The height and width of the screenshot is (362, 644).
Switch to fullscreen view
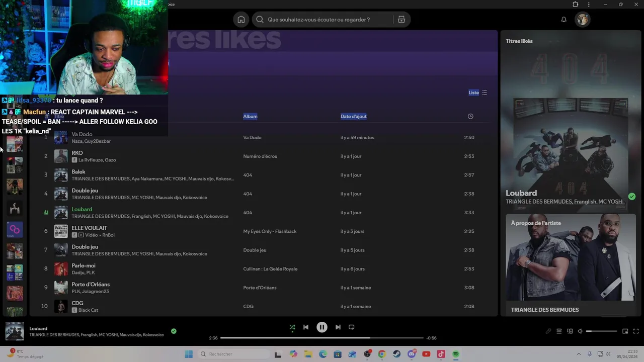(636, 331)
